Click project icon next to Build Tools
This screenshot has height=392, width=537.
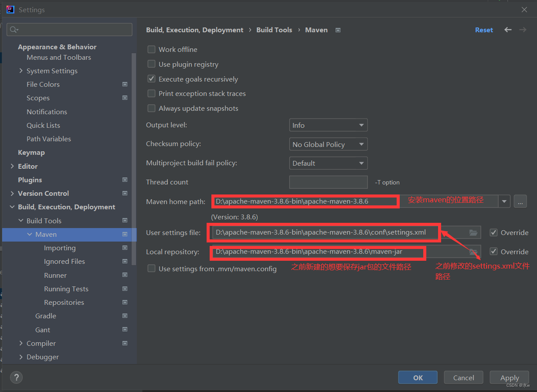pos(125,221)
